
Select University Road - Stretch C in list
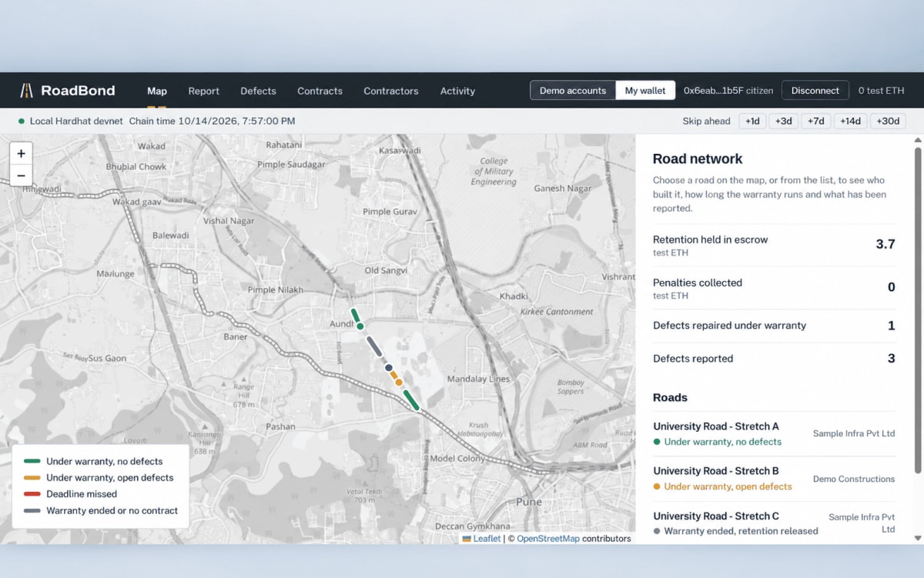[774, 523]
